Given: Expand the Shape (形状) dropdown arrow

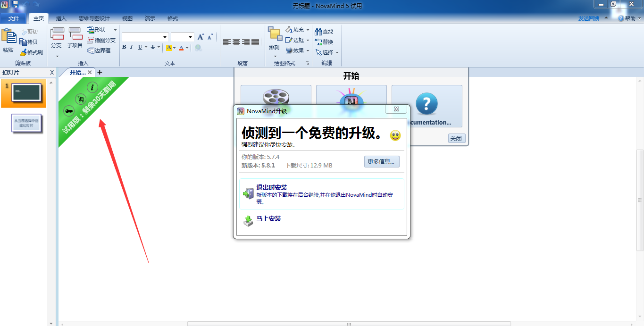Looking at the screenshot, I should coord(115,30).
